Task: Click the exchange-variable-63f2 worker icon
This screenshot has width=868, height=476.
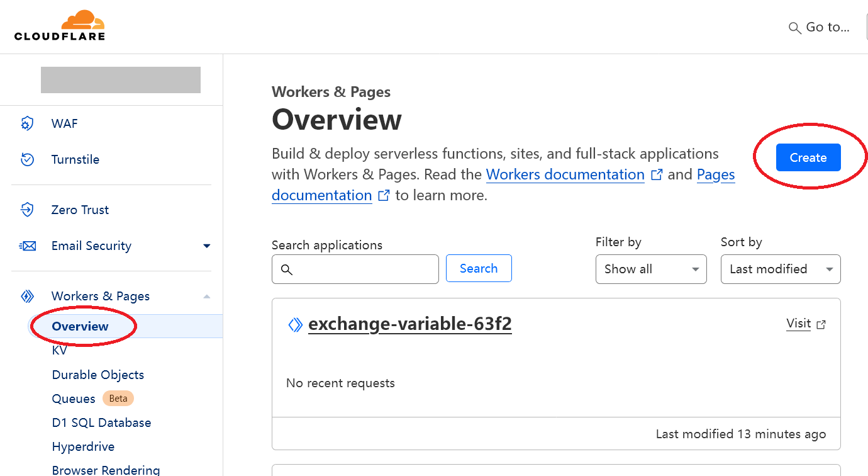Action: [x=295, y=325]
